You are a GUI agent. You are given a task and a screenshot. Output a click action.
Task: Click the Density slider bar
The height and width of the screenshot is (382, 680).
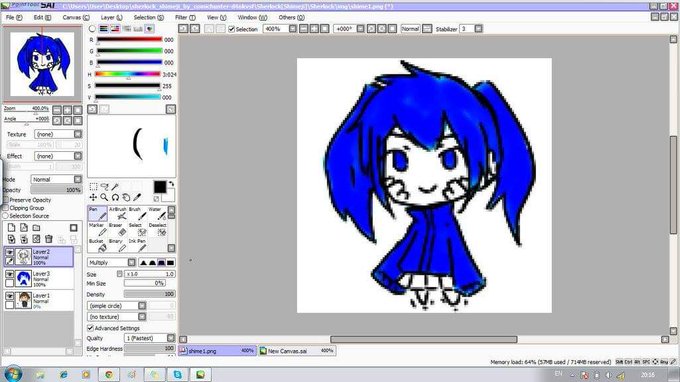(150, 294)
